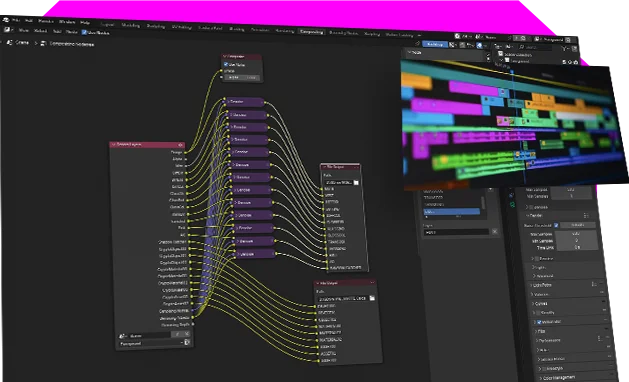Screen dimensions: 629x382
Task: Click the pin icon beside Backdrop button
Action: point(418,43)
